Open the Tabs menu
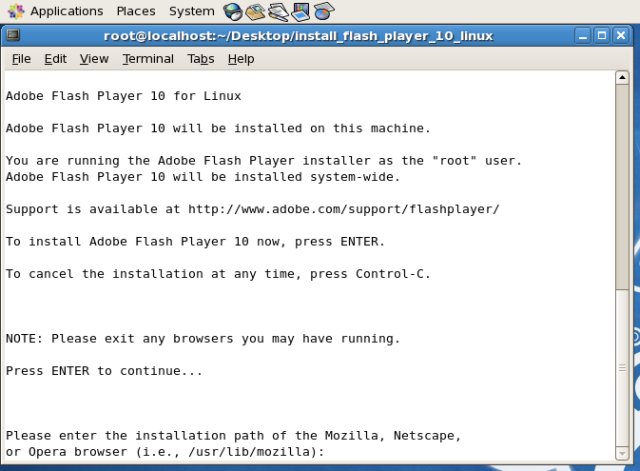The image size is (640, 471). [201, 59]
